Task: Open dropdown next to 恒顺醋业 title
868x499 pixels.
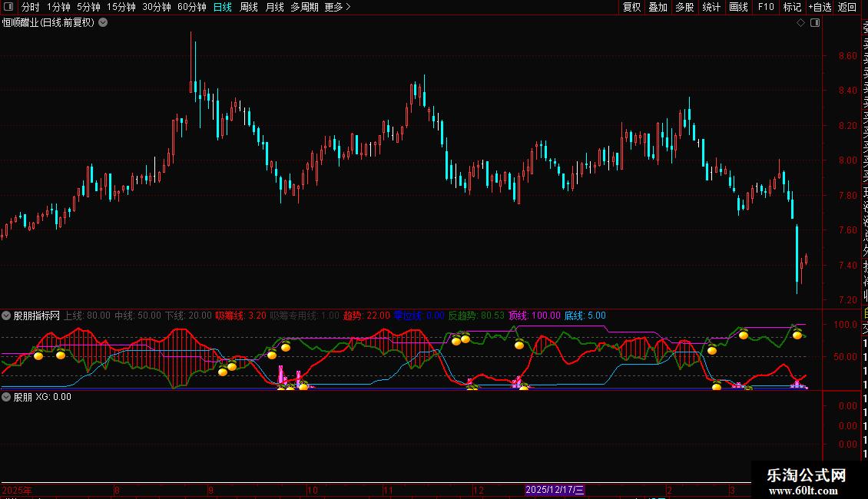Action: [x=103, y=23]
